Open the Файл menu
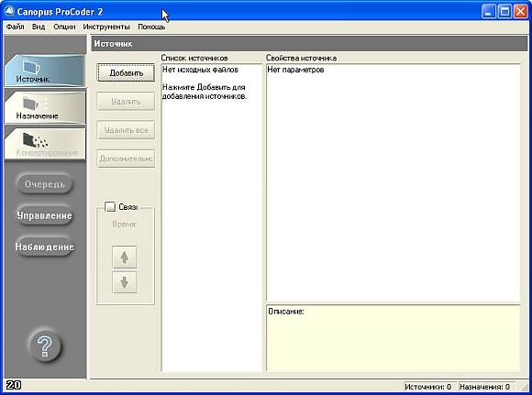532x395 pixels. click(x=16, y=27)
